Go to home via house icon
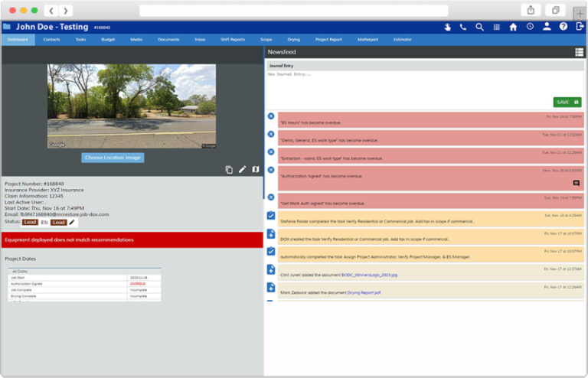This screenshot has width=588, height=378. [513, 27]
